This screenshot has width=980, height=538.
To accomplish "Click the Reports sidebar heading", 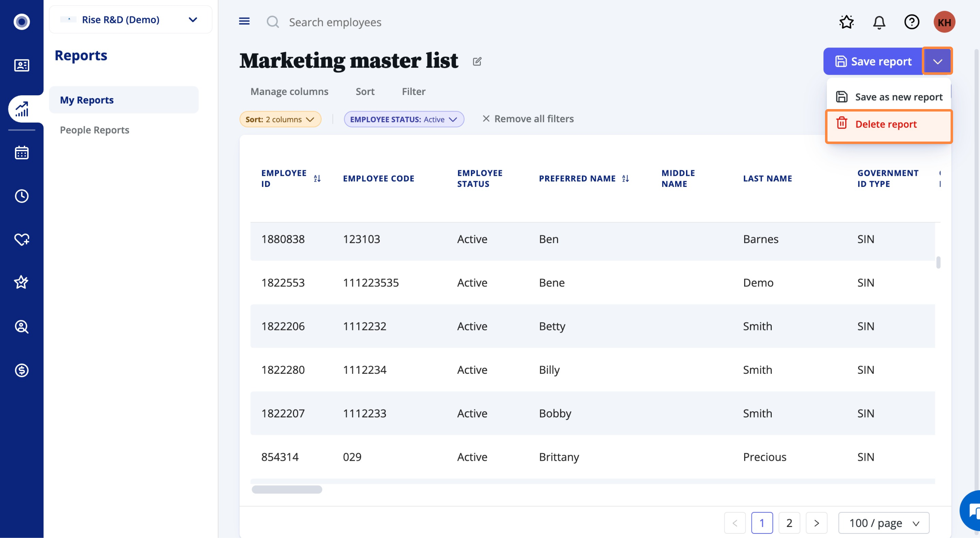I will (81, 55).
